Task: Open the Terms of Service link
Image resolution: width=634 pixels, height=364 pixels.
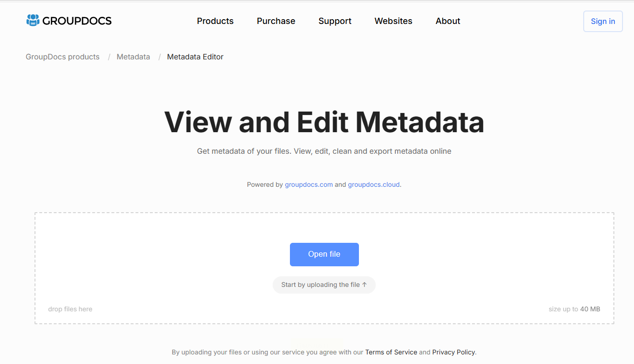Action: [x=391, y=352]
